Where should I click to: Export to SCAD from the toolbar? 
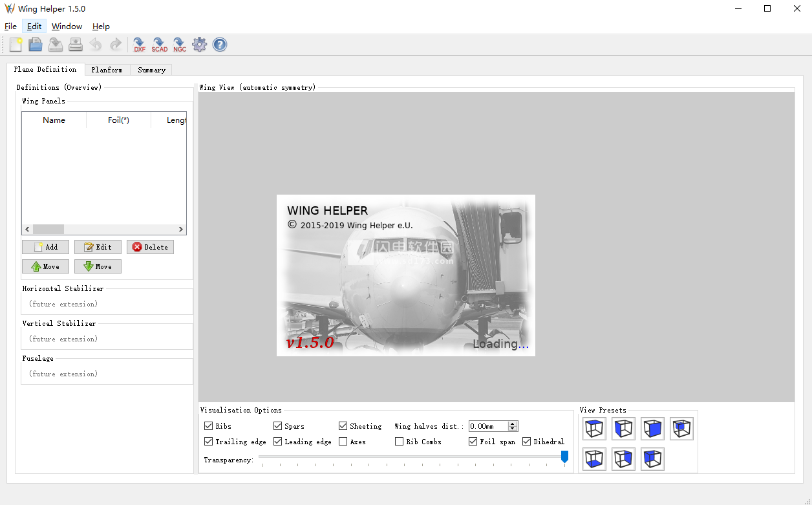coord(159,45)
